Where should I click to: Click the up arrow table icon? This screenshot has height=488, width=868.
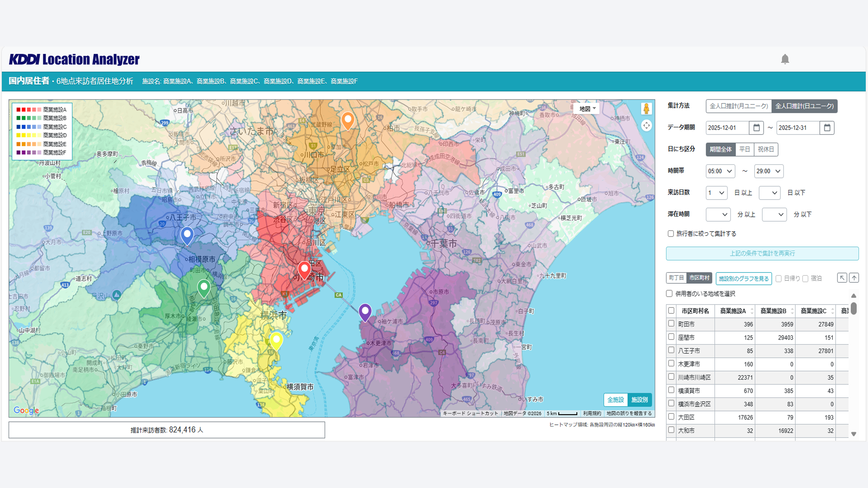click(x=854, y=278)
